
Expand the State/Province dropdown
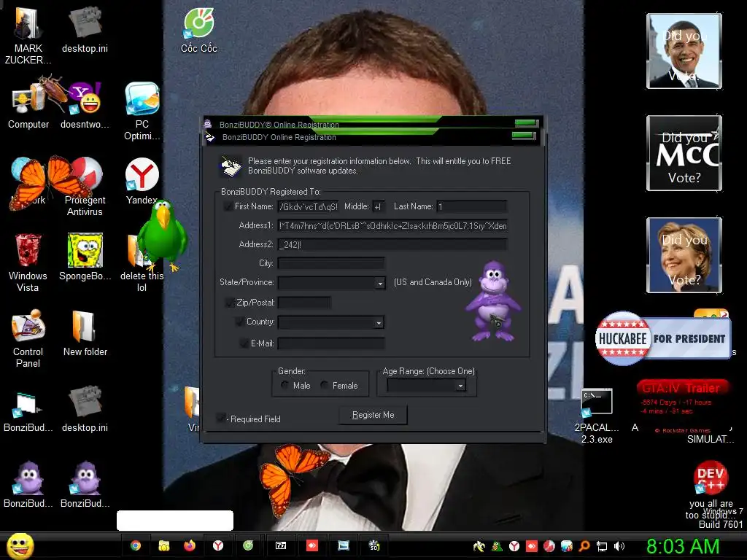tap(379, 284)
